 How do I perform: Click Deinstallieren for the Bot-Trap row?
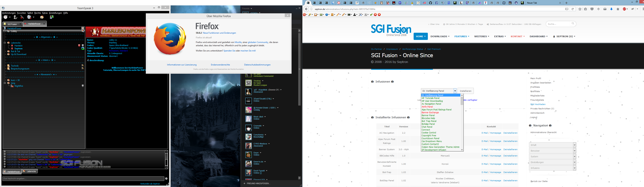click(510, 172)
